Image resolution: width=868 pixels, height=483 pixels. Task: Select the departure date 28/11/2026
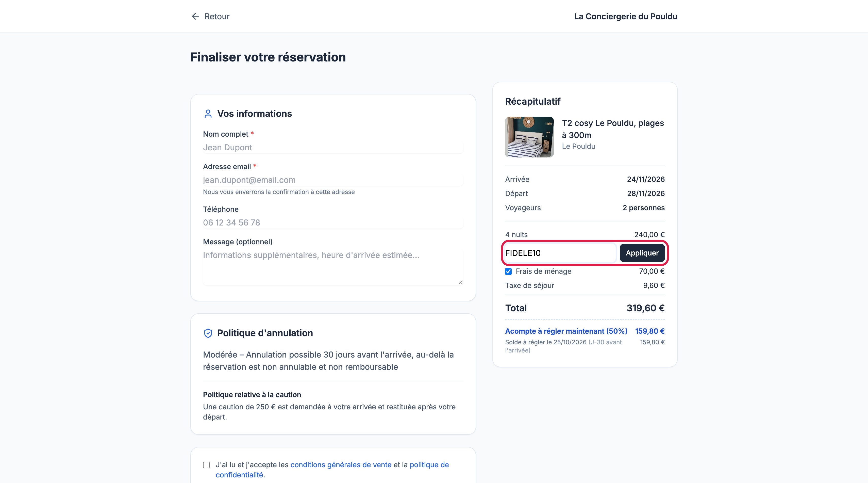coord(646,194)
